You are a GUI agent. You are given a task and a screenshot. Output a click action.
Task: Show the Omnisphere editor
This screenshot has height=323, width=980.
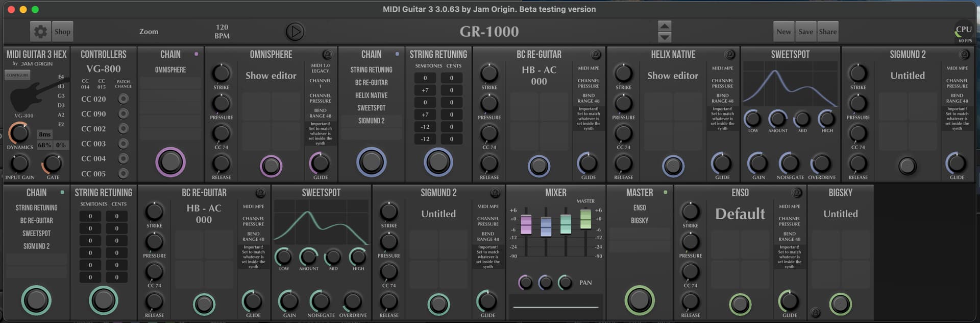click(x=271, y=76)
